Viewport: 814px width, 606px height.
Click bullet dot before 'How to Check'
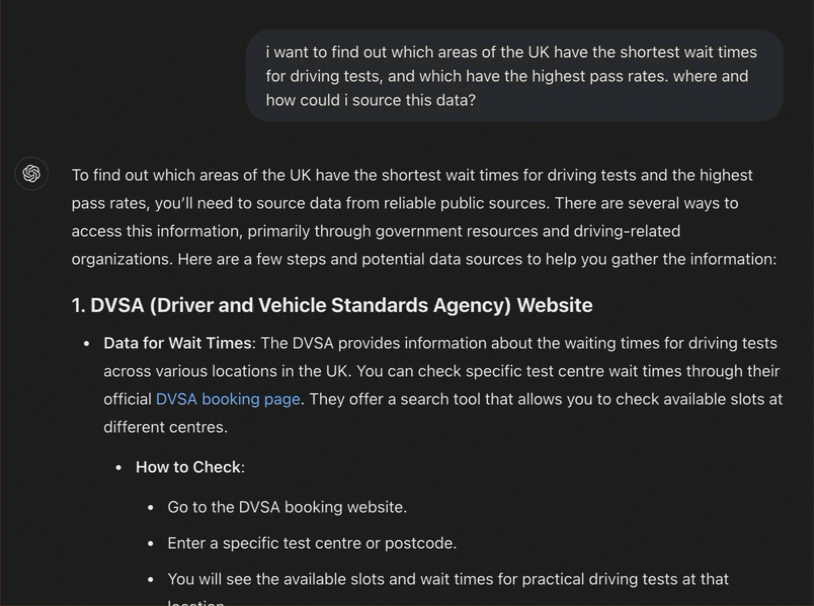click(119, 468)
